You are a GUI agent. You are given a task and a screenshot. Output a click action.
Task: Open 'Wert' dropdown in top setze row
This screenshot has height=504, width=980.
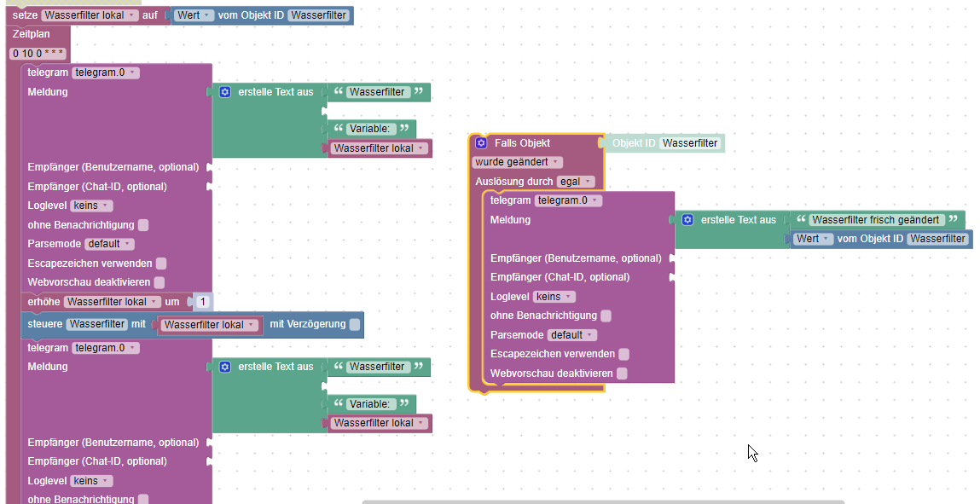tap(194, 15)
